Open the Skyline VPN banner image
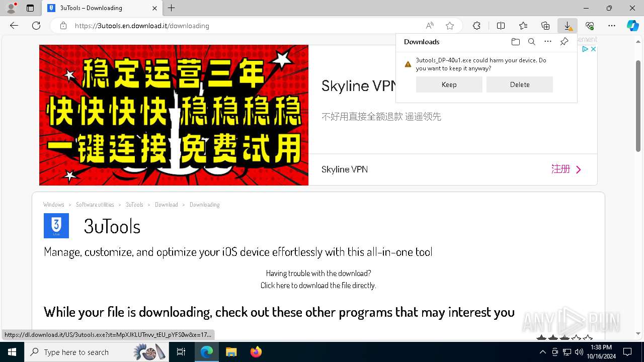Screen dimensions: 644x362 pos(174,115)
